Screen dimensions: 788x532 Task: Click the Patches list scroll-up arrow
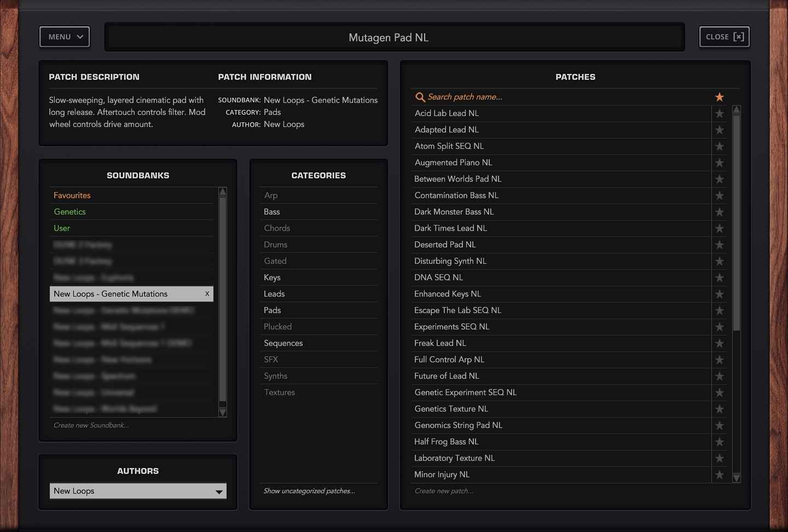point(737,109)
